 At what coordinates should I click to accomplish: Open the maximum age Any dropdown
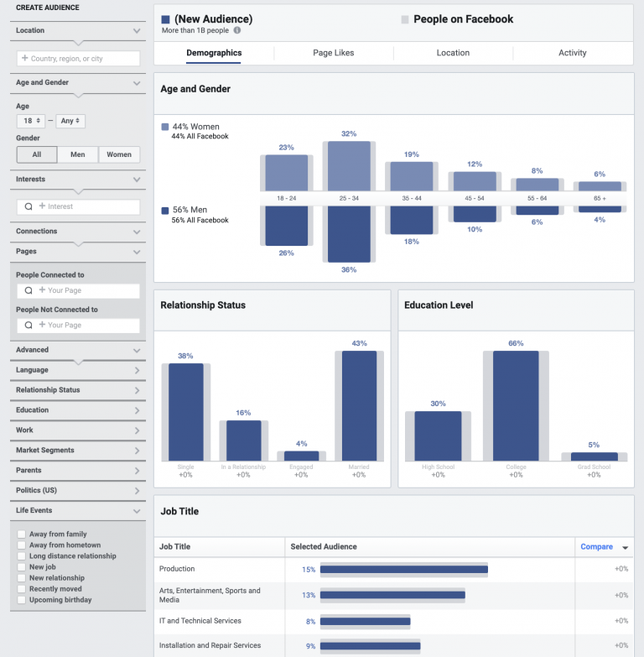coord(70,121)
